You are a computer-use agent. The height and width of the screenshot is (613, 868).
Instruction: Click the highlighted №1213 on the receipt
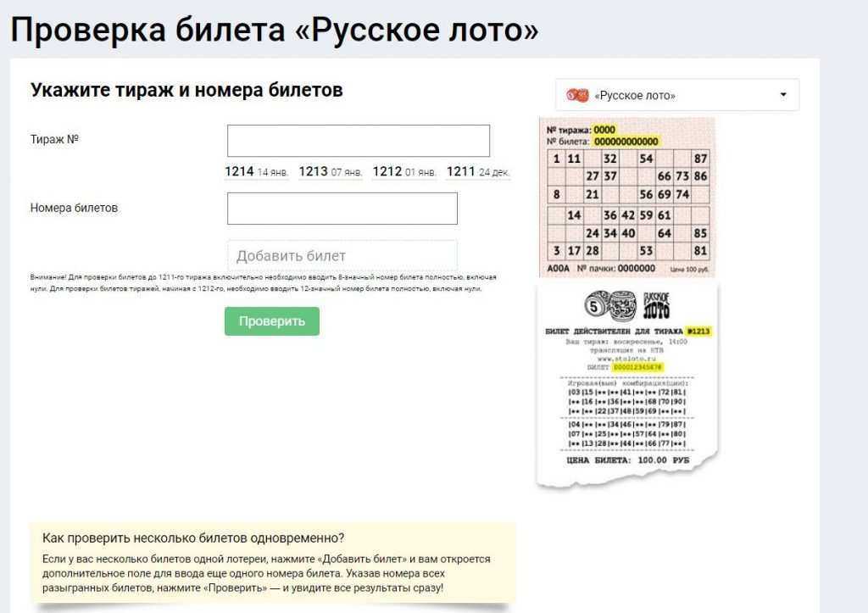tap(698, 332)
